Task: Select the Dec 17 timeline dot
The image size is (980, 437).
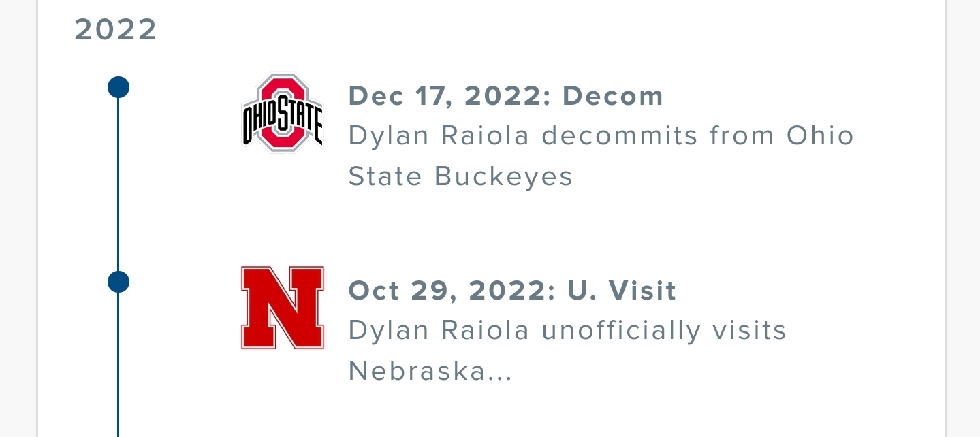Action: [x=118, y=87]
